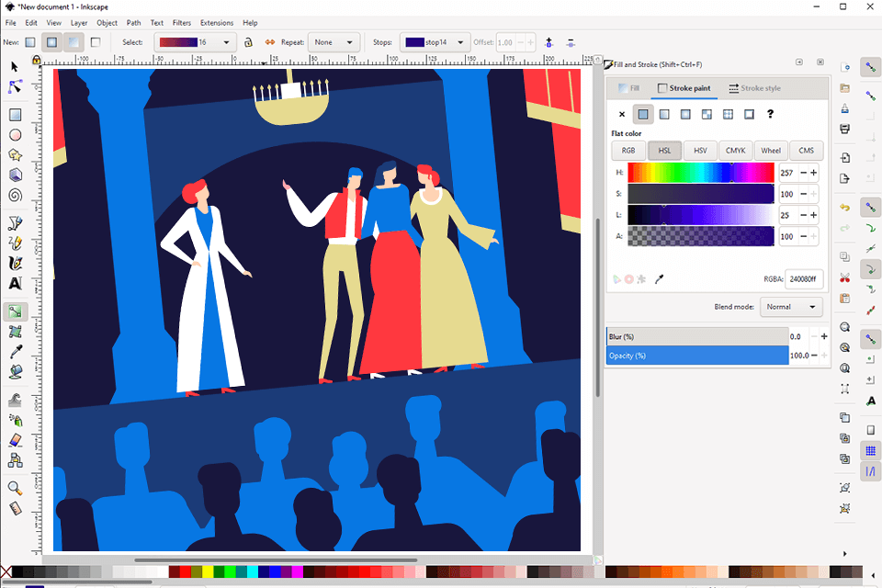Screen dimensions: 882x588
Task: Set stroke paint to none with the X
Action: click(621, 114)
